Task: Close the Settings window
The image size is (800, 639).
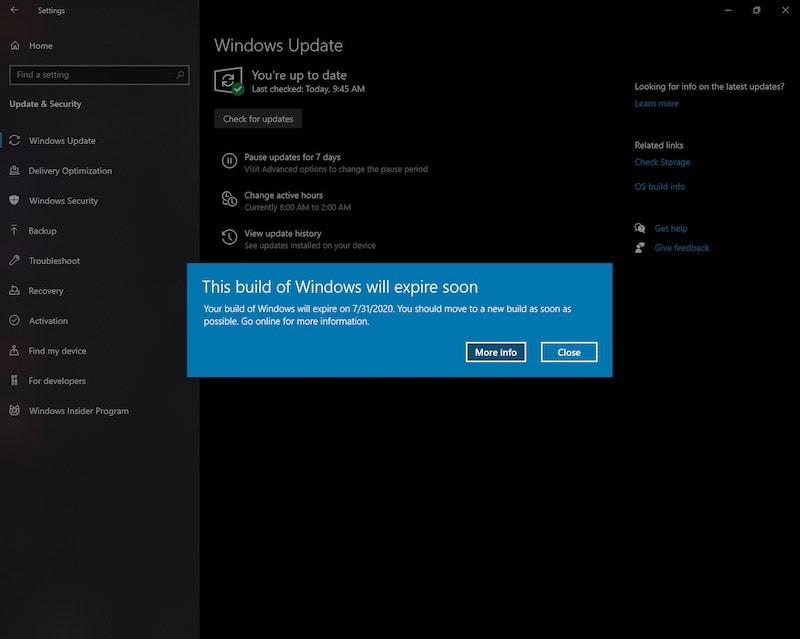Action: (785, 10)
